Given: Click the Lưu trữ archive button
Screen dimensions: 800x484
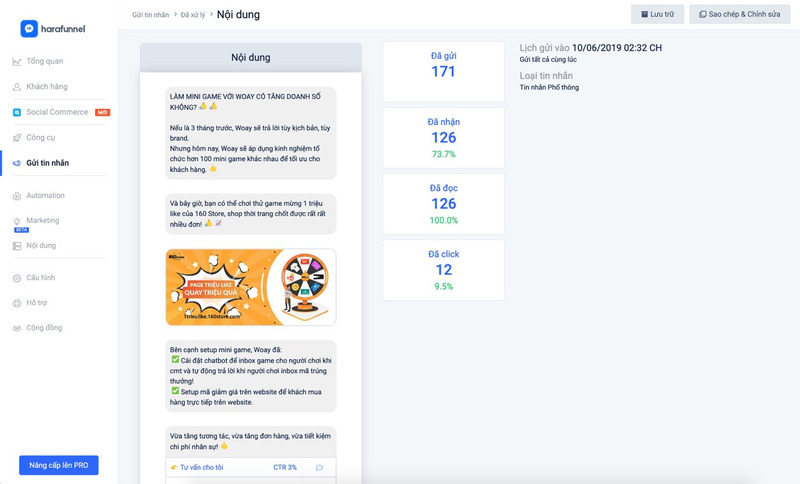Looking at the screenshot, I should pos(657,14).
